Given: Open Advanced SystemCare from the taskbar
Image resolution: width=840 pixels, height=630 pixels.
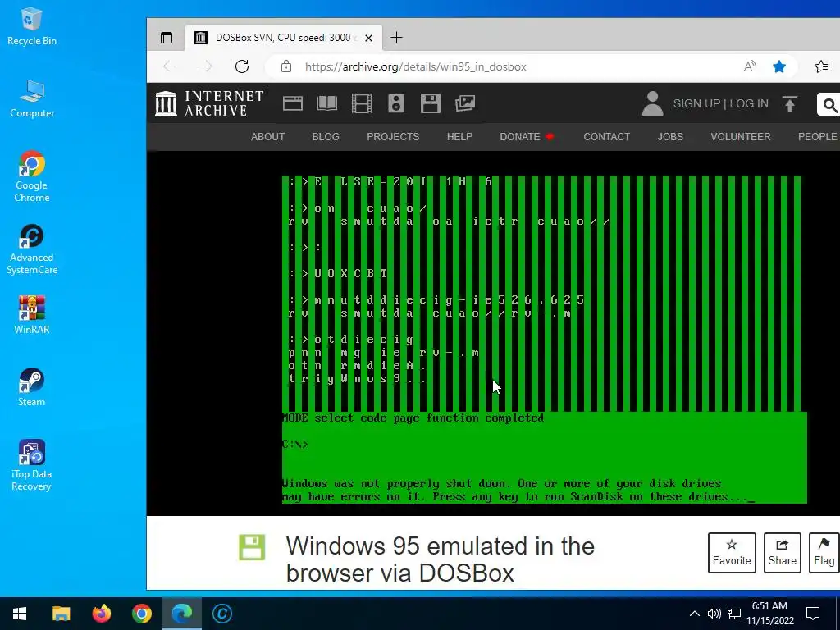Looking at the screenshot, I should point(222,614).
